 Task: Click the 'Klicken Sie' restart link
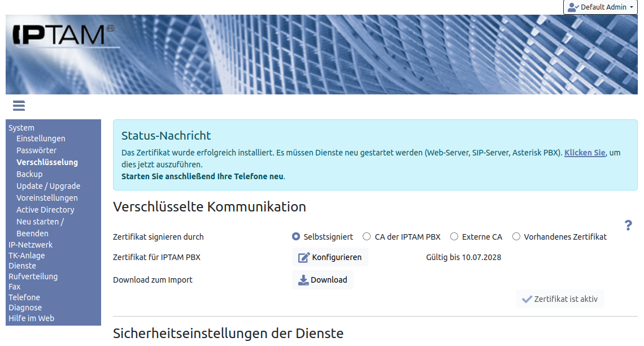(584, 153)
